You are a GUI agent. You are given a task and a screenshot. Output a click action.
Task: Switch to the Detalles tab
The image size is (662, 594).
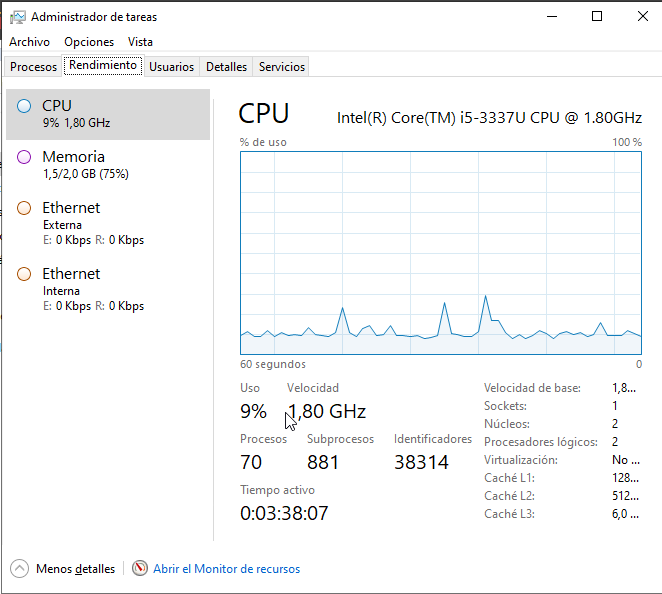226,67
